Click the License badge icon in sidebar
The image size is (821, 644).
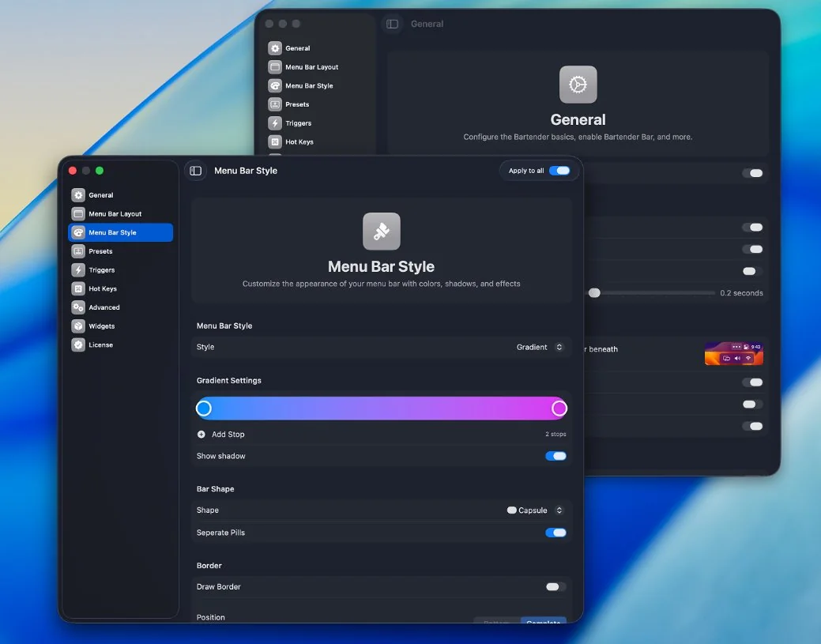tap(78, 345)
